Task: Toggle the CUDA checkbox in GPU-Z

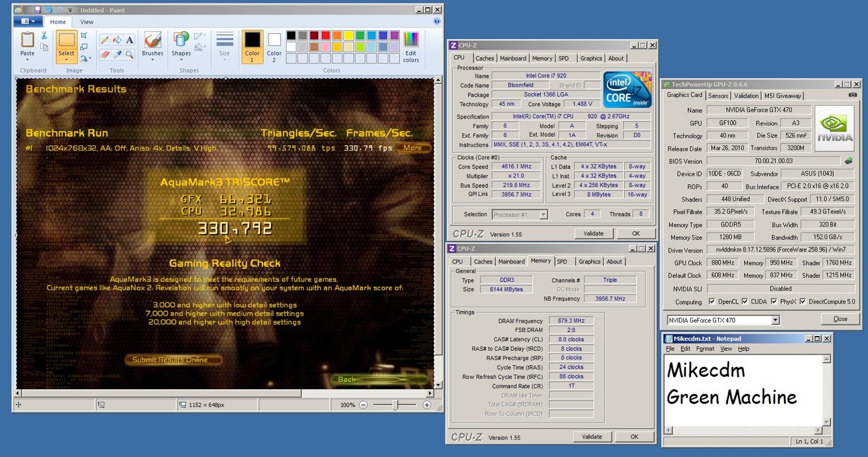Action: click(x=745, y=301)
